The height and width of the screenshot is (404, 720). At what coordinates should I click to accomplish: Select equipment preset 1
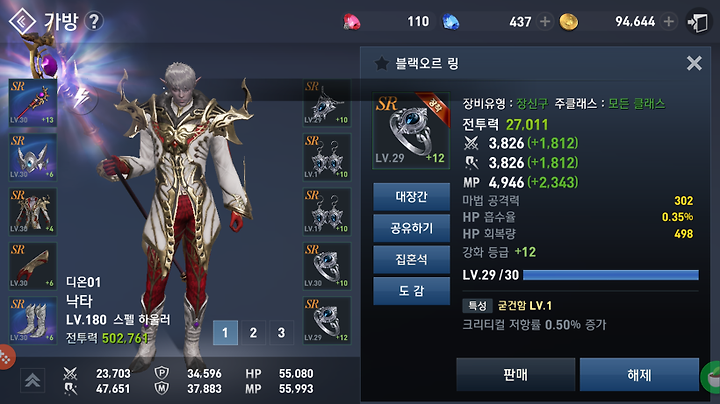[x=225, y=332]
